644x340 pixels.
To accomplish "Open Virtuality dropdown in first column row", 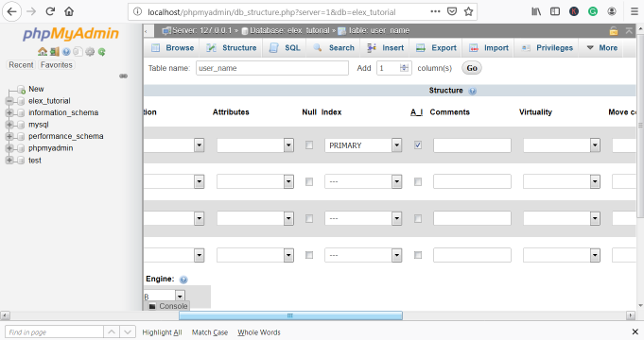I will (x=562, y=145).
